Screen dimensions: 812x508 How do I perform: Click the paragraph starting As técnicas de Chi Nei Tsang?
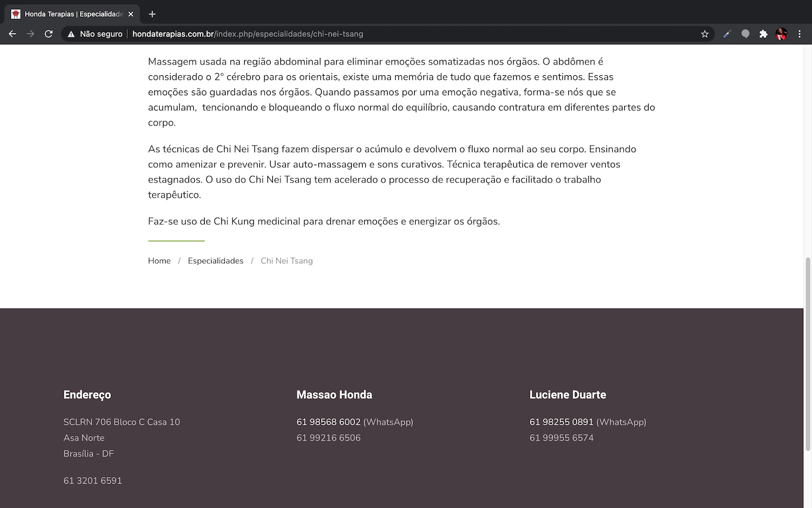pos(392,172)
